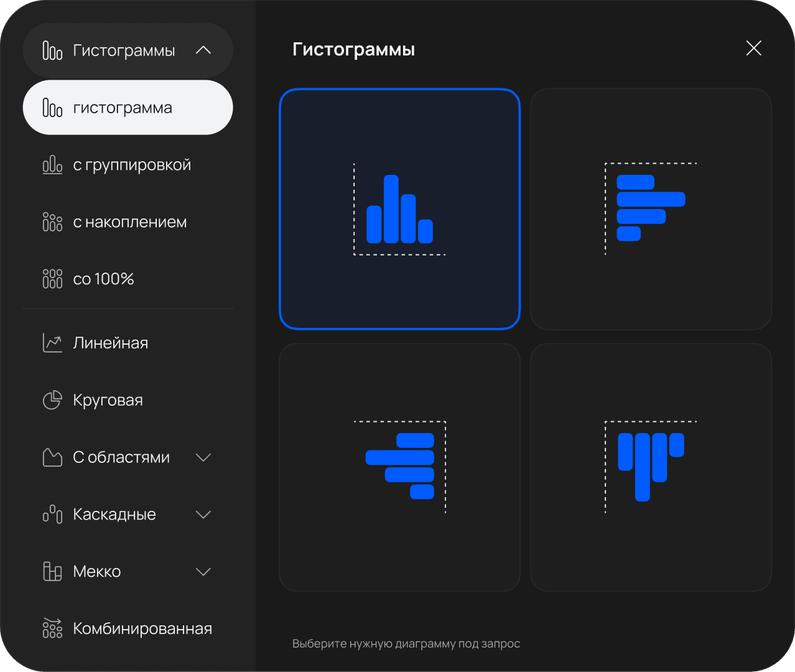Choose the Комбинированная chart type label
795x672 pixels.
tap(142, 628)
